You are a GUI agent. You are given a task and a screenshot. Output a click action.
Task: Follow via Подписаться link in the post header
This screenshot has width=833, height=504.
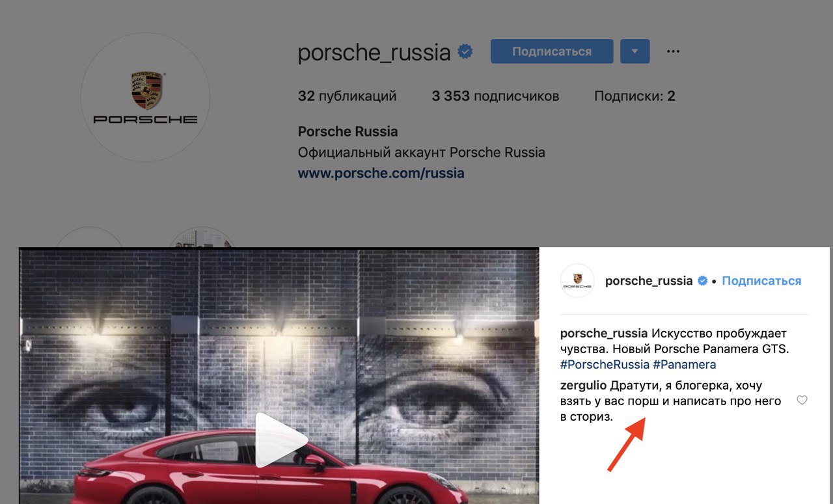coord(761,281)
